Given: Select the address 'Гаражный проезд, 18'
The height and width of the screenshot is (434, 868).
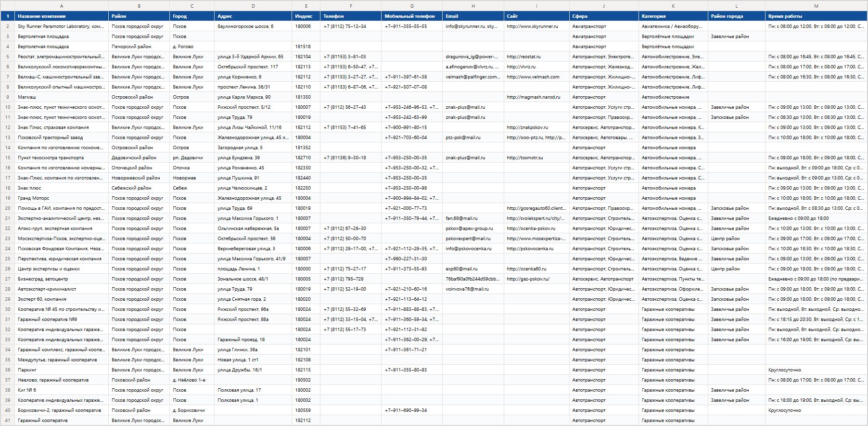Looking at the screenshot, I should (253, 340).
